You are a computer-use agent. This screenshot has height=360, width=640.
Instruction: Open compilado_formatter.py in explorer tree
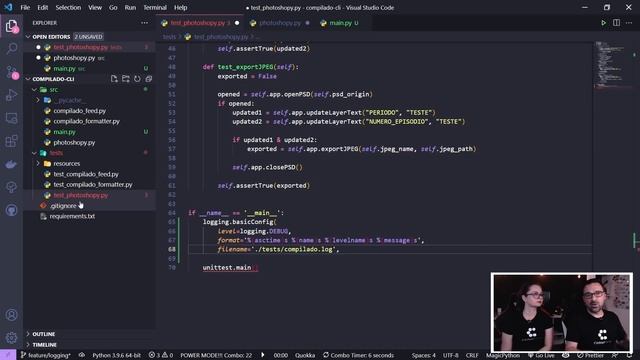coord(87,121)
